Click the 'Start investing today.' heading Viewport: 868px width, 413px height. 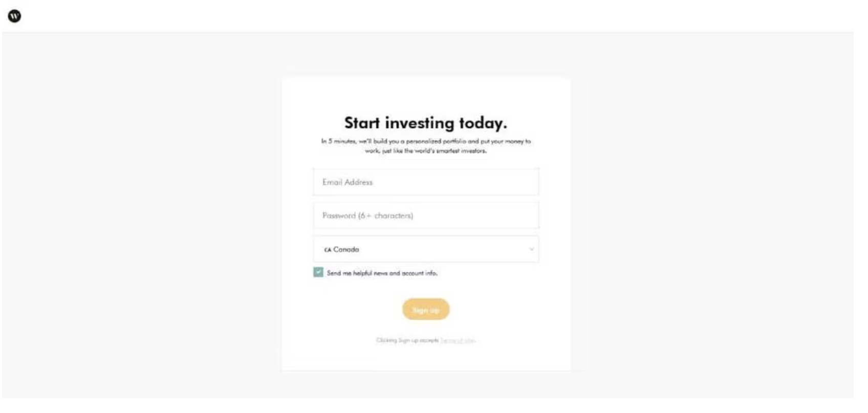coord(425,123)
